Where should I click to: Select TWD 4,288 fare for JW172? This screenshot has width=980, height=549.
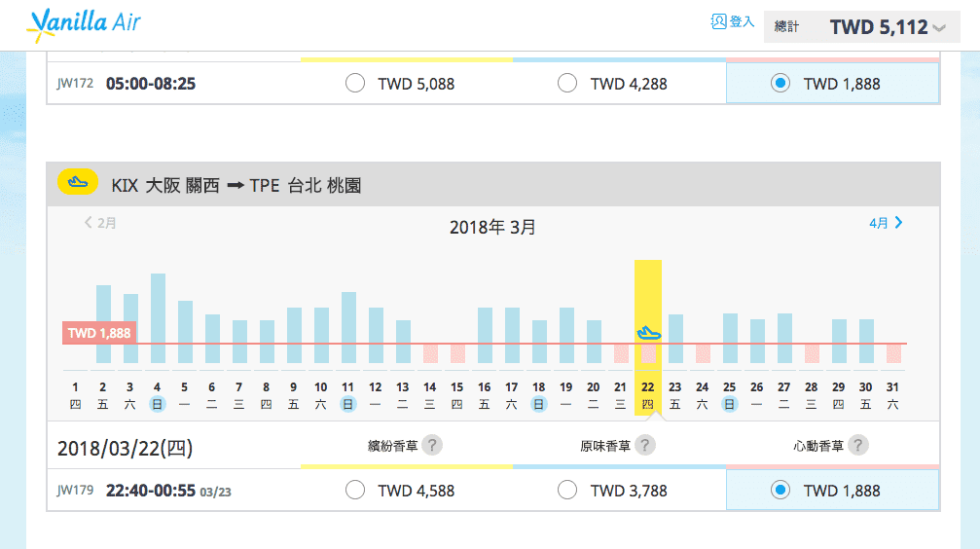point(567,83)
